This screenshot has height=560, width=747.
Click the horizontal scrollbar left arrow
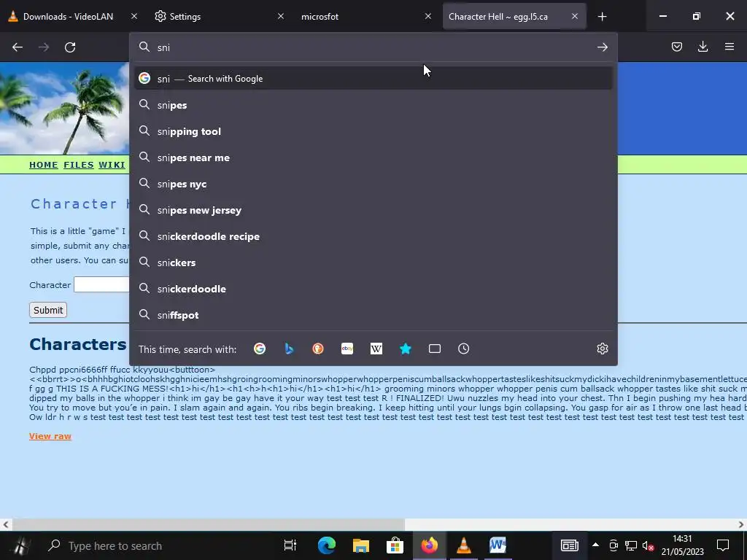tap(6, 525)
